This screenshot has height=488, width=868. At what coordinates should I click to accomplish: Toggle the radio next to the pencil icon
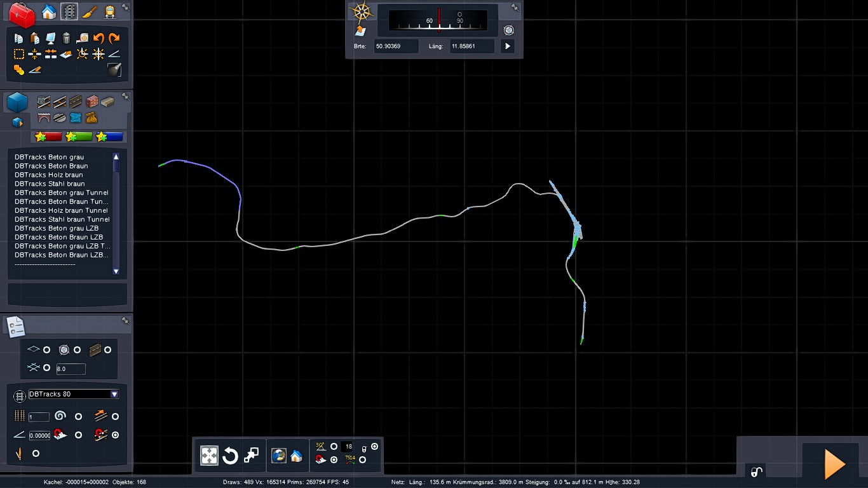36,453
